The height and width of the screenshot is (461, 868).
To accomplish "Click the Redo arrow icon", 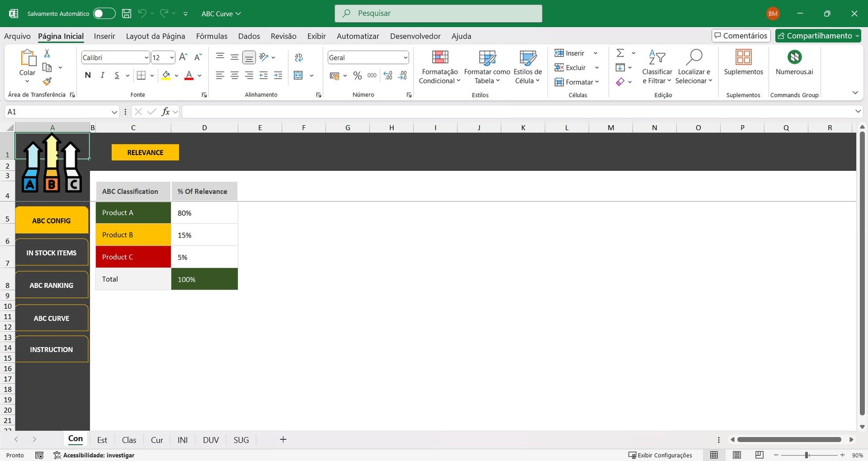I will [164, 13].
